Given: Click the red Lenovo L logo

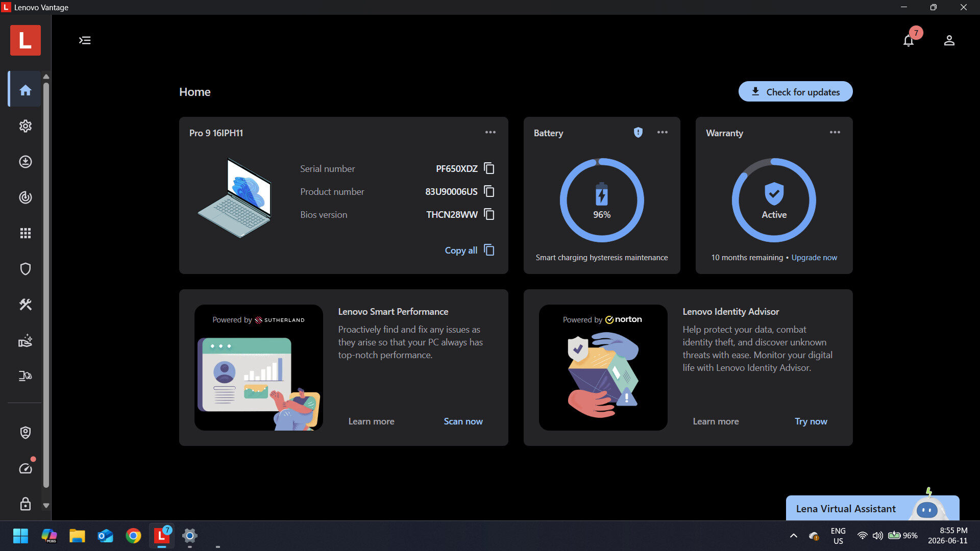Looking at the screenshot, I should tap(25, 40).
